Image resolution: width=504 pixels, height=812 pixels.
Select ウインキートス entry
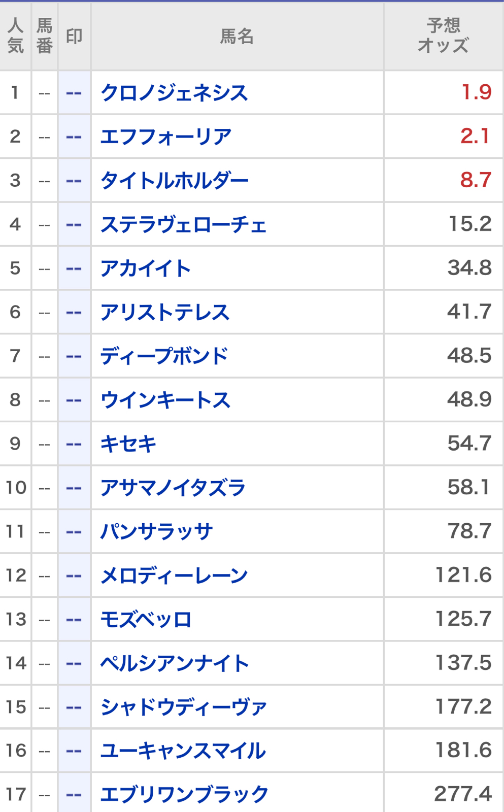[x=165, y=400]
